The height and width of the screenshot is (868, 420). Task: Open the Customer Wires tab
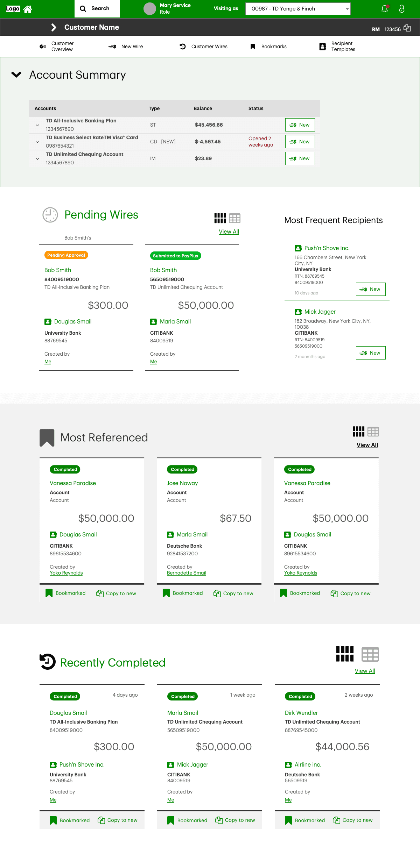(204, 47)
